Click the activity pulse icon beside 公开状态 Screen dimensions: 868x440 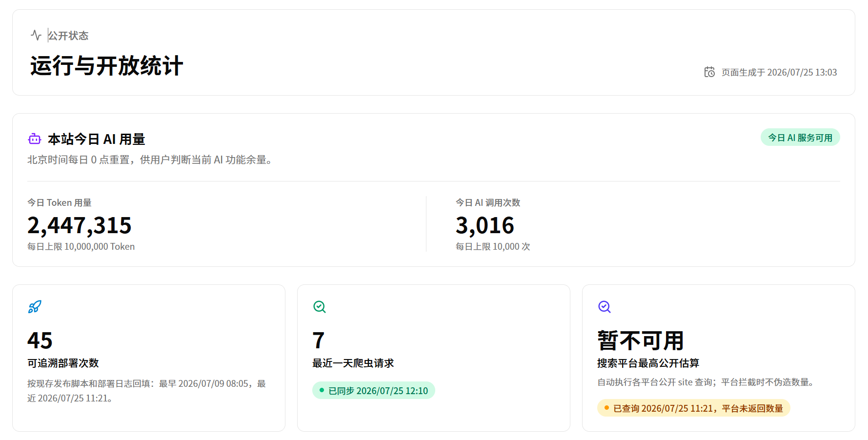(36, 35)
